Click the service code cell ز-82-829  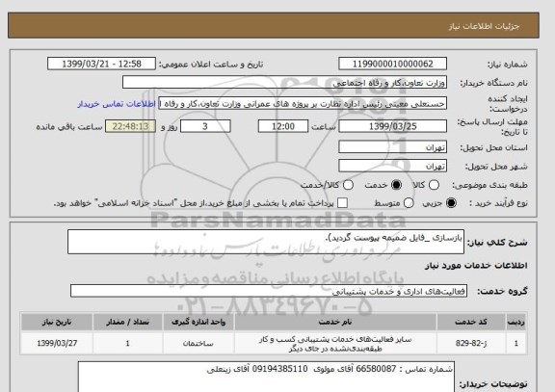pyautogui.click(x=471, y=343)
